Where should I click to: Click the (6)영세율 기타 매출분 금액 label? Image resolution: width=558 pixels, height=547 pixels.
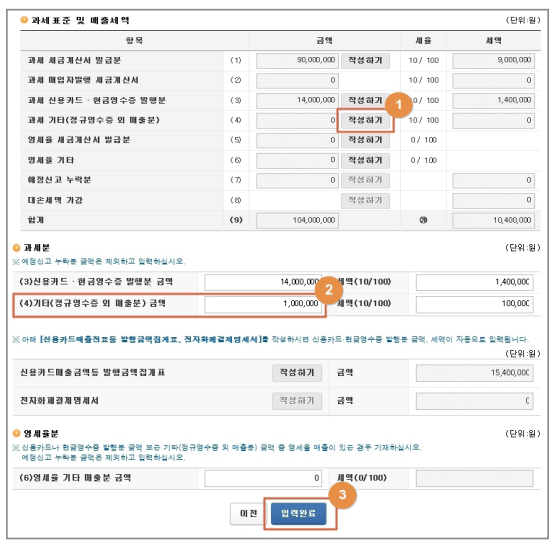75,478
